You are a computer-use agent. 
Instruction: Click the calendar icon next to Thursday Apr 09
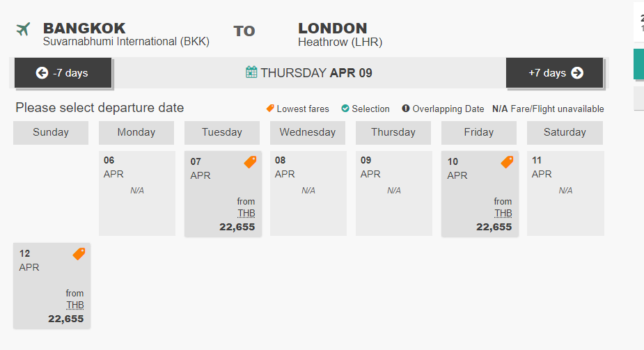pyautogui.click(x=251, y=72)
